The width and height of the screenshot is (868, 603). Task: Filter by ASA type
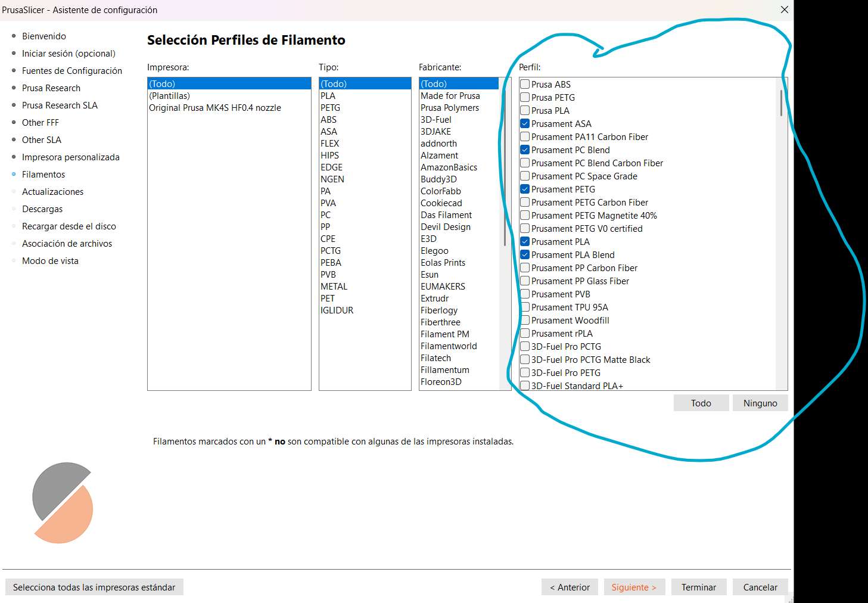[365, 132]
